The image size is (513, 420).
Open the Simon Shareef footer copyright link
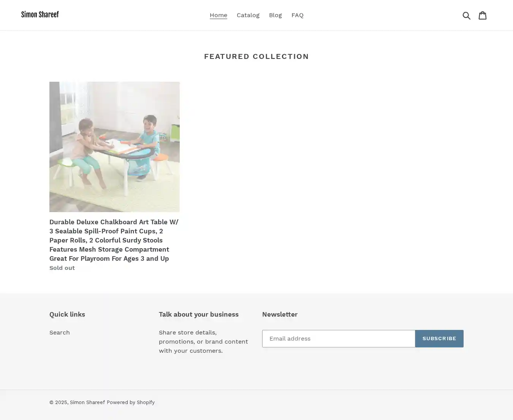click(87, 402)
